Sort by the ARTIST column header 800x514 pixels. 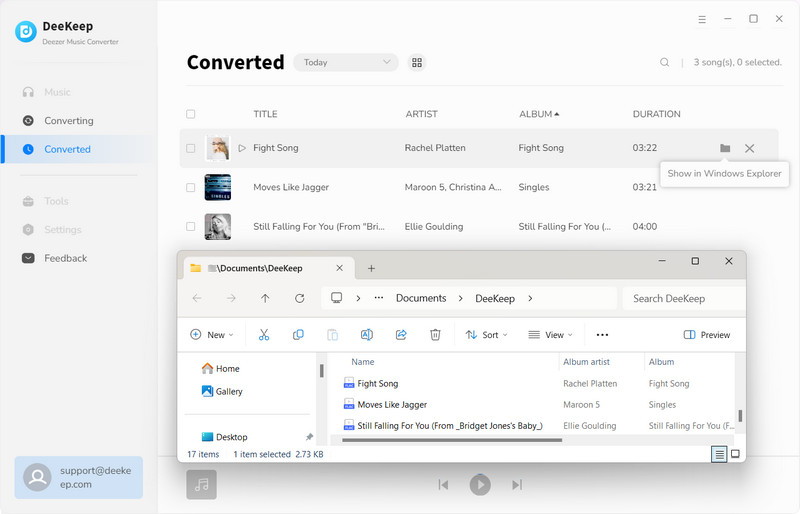[x=421, y=114]
